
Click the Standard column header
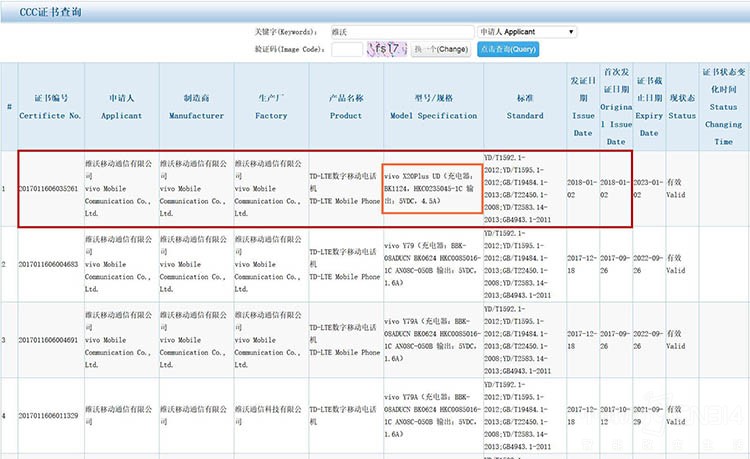(x=525, y=107)
